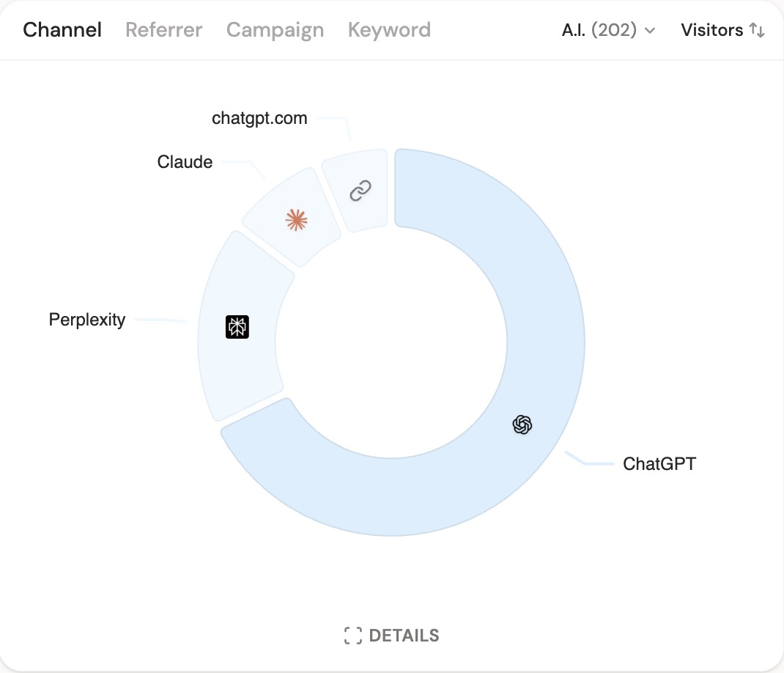The height and width of the screenshot is (673, 784).
Task: Open the Campaign tab
Action: click(x=275, y=30)
